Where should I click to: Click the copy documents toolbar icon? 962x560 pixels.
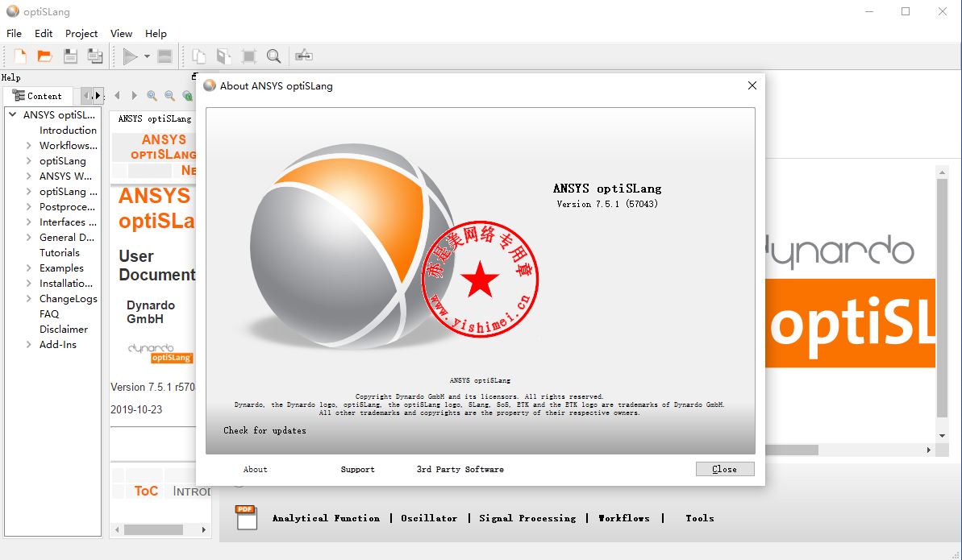click(199, 56)
